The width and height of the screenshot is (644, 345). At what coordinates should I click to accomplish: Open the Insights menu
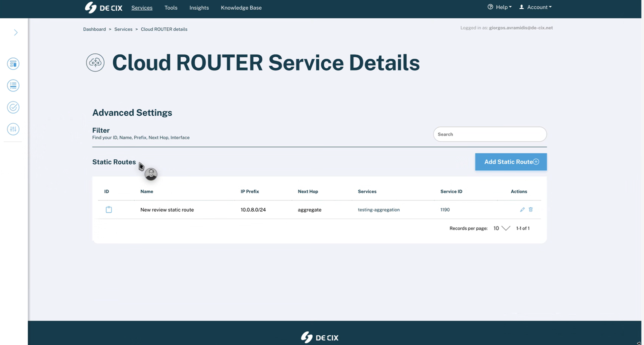pyautogui.click(x=199, y=8)
